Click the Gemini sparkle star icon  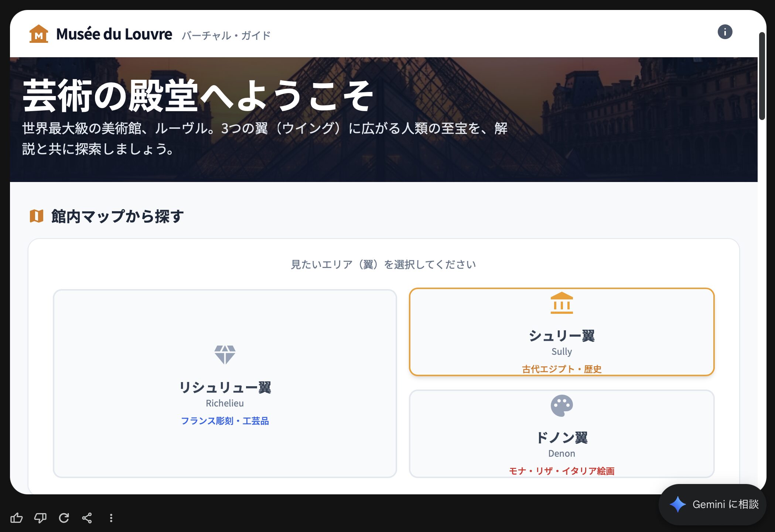click(x=677, y=504)
